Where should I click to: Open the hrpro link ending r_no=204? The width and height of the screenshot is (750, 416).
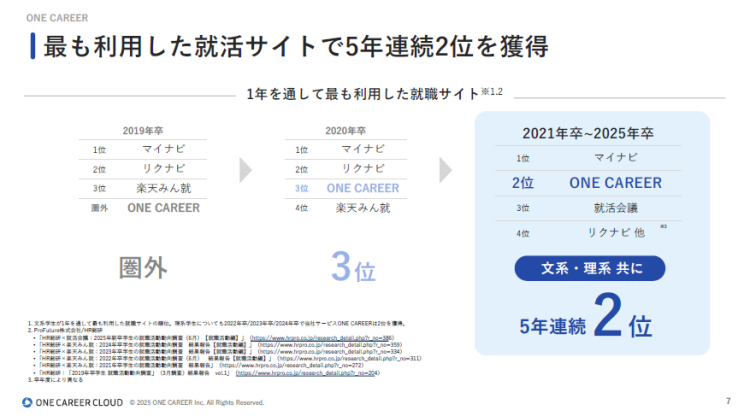pos(308,373)
